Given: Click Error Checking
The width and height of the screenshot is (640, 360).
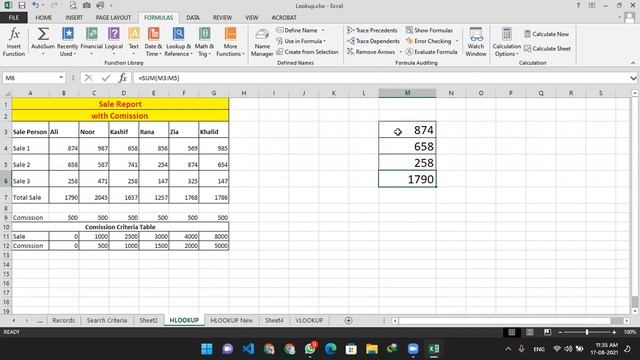Looking at the screenshot, I should click(429, 41).
